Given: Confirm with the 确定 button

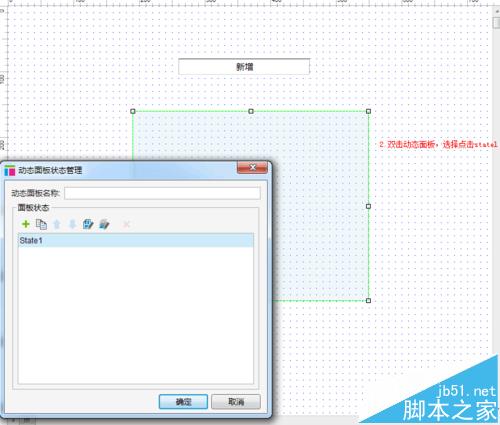Looking at the screenshot, I should coord(183,402).
